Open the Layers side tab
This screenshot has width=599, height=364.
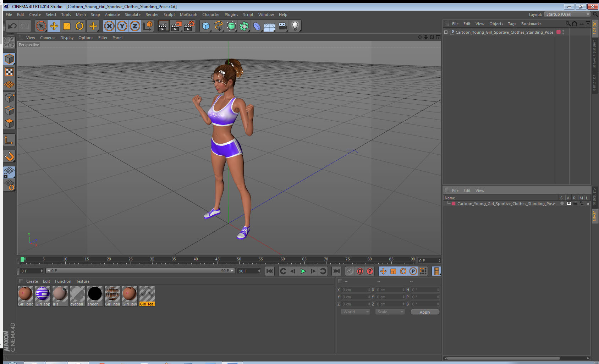point(594,215)
